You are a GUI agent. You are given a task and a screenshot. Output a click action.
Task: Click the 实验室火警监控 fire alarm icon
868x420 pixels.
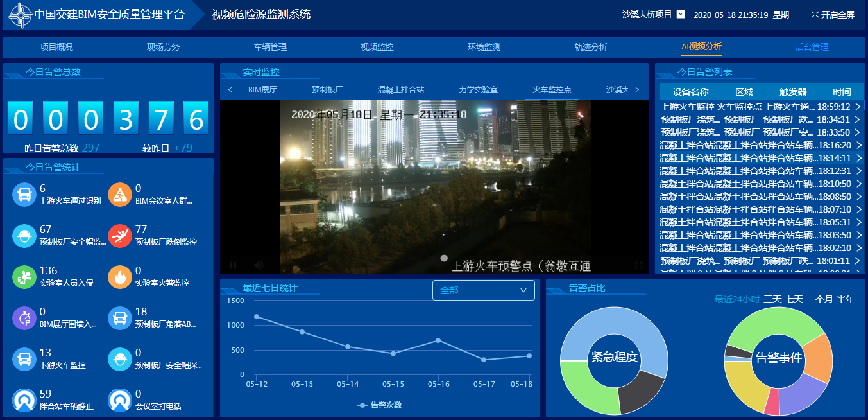point(120,277)
